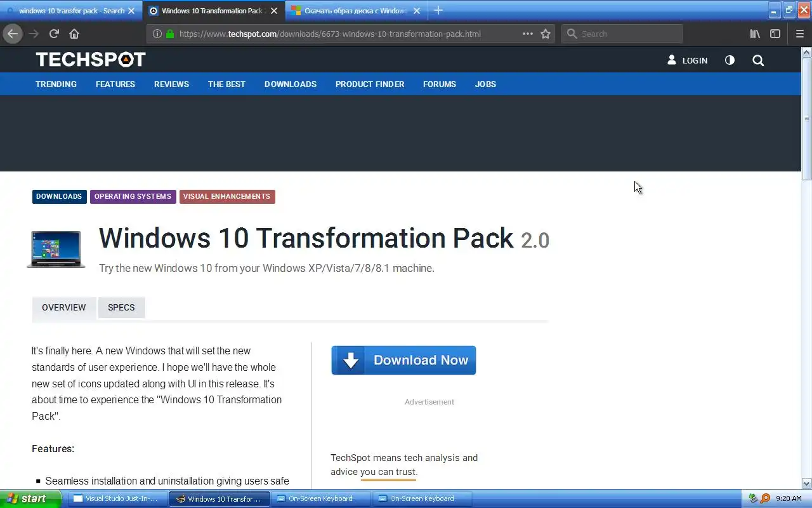Viewport: 812px width, 508px height.
Task: Open the Firefox hamburger menu
Action: [x=799, y=34]
